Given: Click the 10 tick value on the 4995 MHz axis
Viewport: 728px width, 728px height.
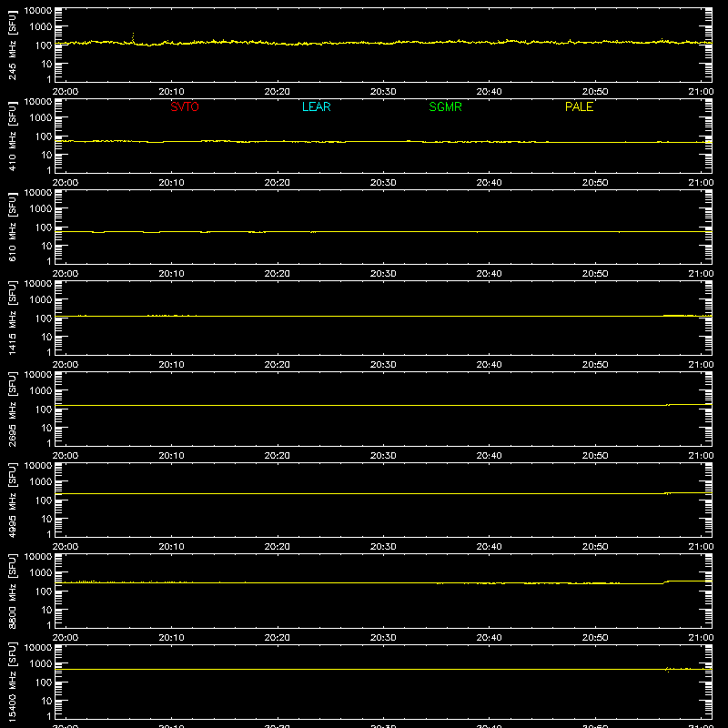Looking at the screenshot, I should tap(47, 519).
